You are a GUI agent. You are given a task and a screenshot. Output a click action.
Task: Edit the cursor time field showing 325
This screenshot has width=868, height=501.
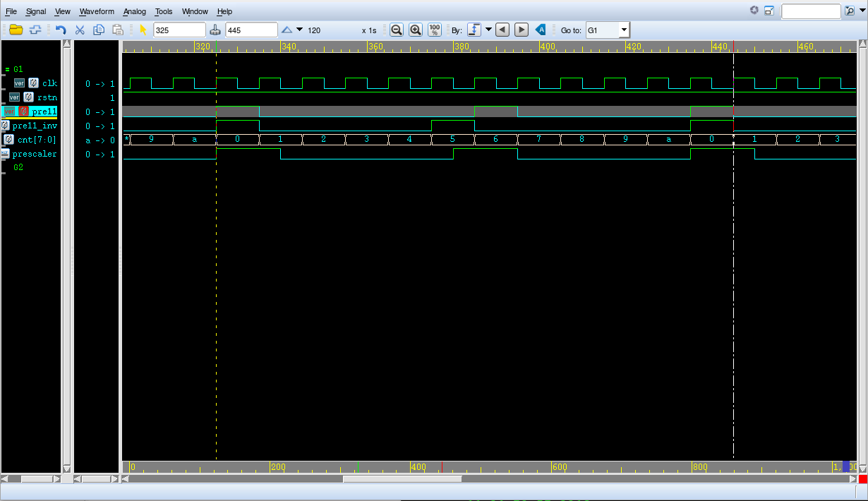click(x=179, y=30)
